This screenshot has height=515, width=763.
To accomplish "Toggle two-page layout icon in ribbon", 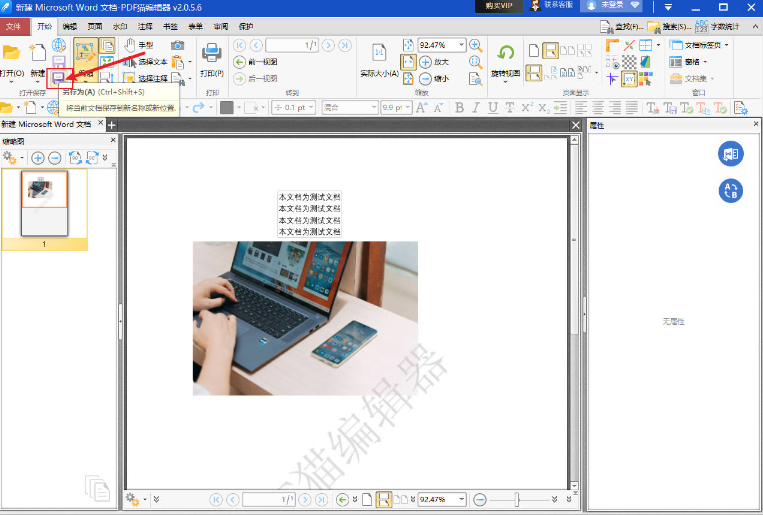I will 567,50.
